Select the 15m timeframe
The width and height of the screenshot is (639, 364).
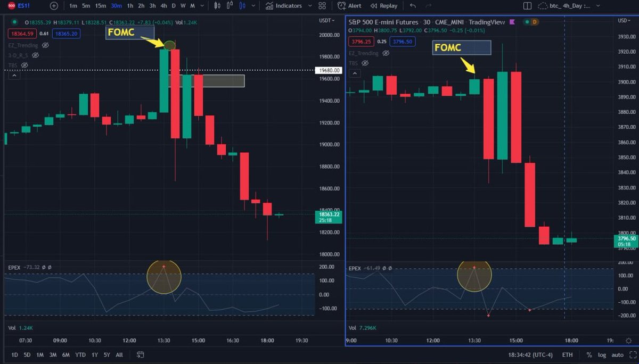coord(100,6)
